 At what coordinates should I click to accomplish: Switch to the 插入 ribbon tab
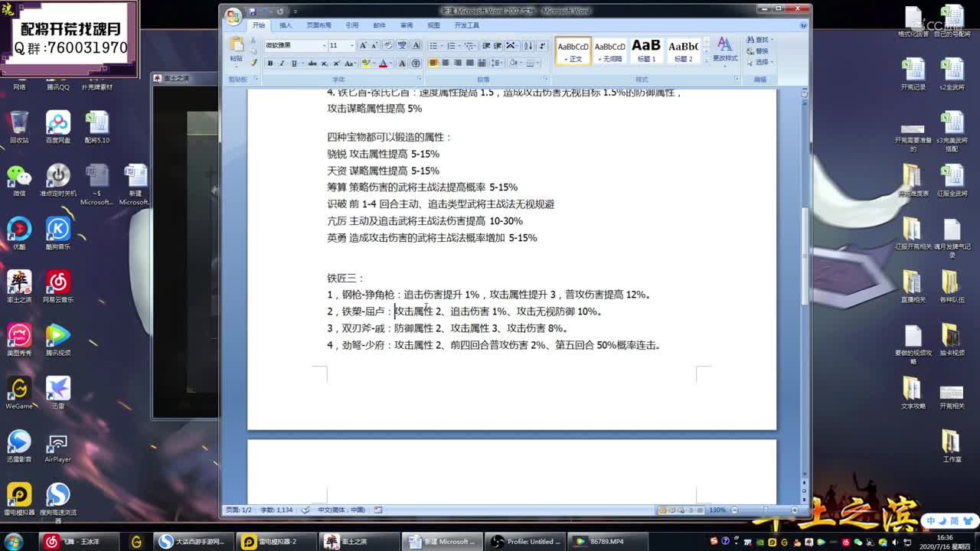(x=286, y=25)
